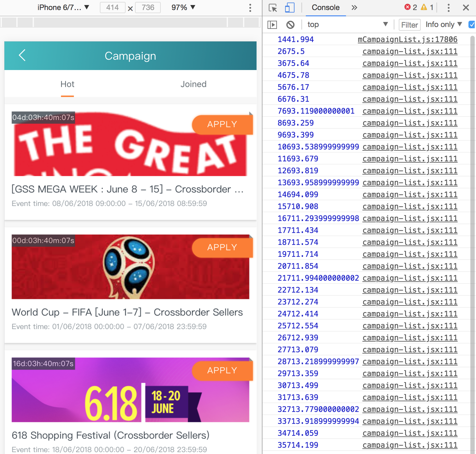Open the mCampaignList.js:17806 source link
This screenshot has height=454, width=476.
[407, 40]
